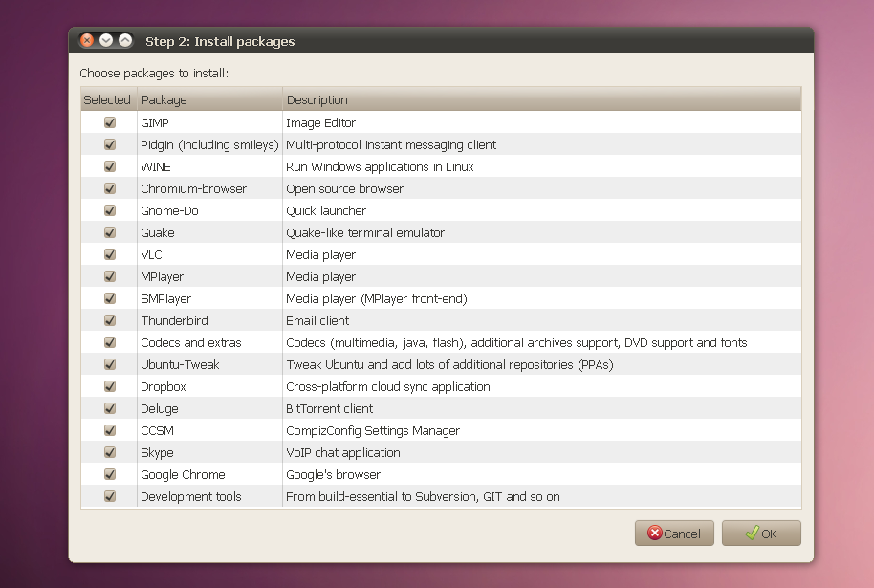This screenshot has height=588, width=874.
Task: Deselect the WINE checkbox
Action: pyautogui.click(x=110, y=166)
